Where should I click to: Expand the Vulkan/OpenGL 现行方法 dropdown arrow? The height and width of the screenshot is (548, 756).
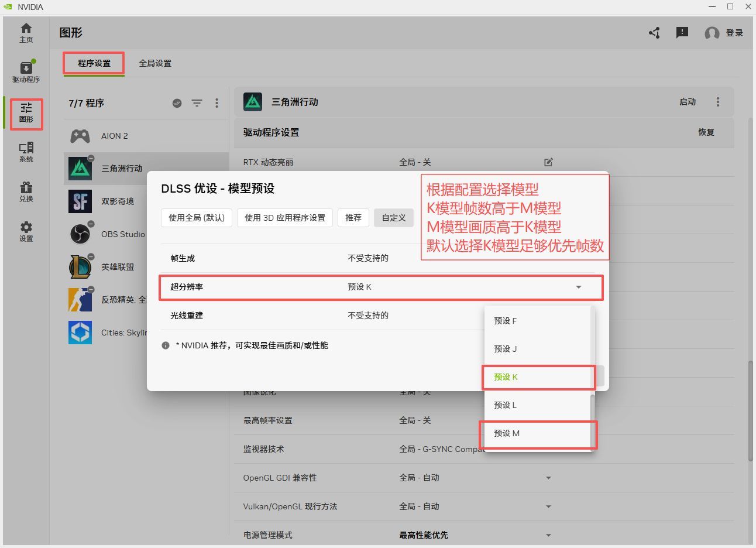(x=548, y=506)
